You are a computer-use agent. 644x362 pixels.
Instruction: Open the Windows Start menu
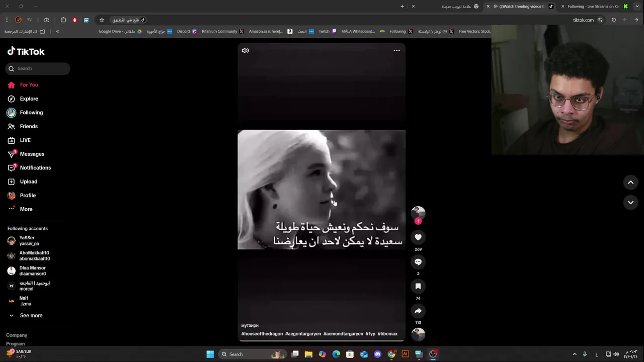tap(210, 354)
